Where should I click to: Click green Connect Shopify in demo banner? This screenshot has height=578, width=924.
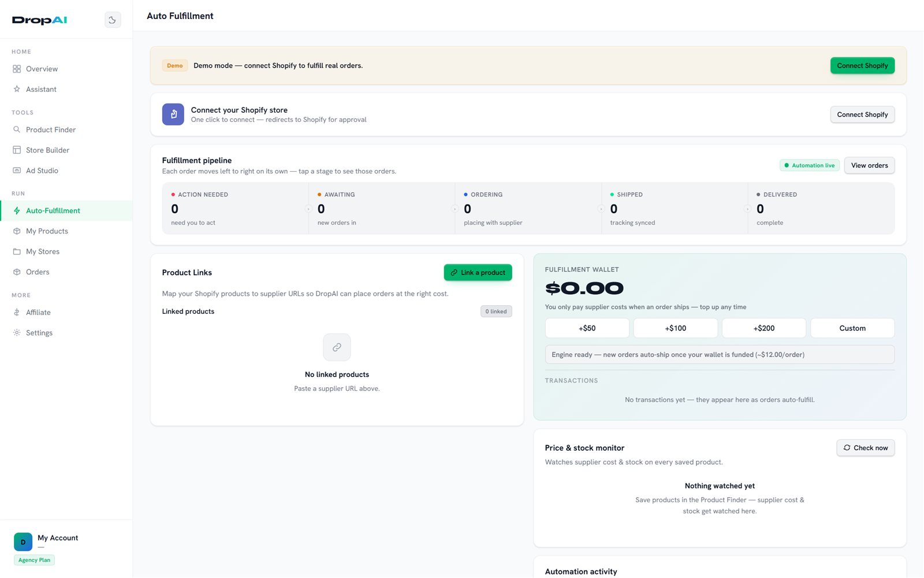point(862,65)
